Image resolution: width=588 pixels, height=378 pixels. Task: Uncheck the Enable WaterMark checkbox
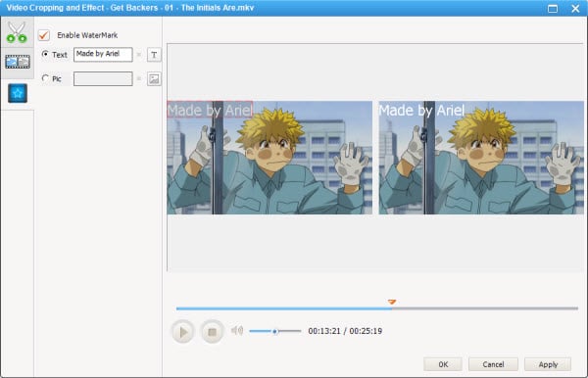[x=44, y=35]
